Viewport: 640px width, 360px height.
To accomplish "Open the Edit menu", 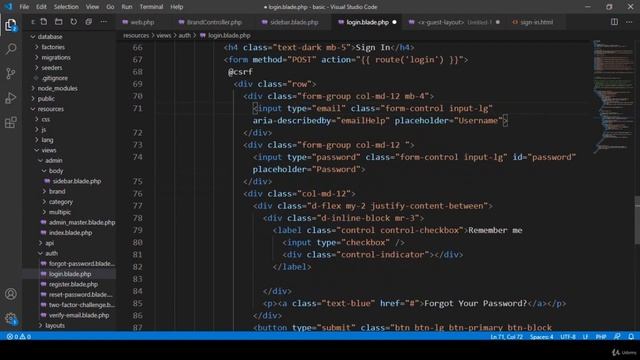I will coord(41,7).
